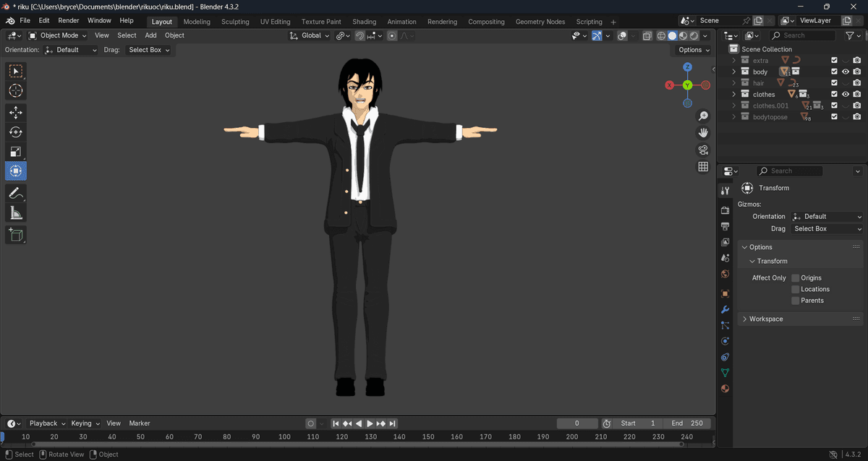This screenshot has height=461, width=868.
Task: Select the Cursor tool in toolbar
Action: tap(16, 91)
